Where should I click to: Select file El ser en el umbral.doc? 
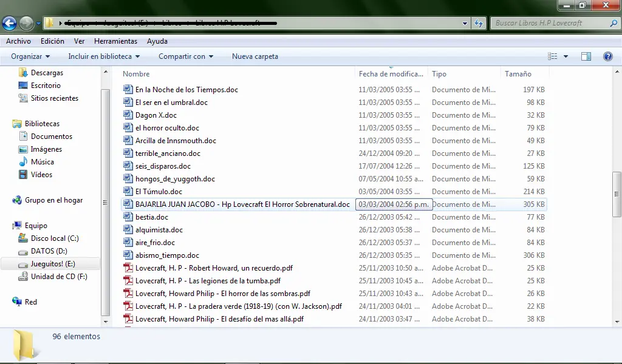tap(171, 103)
